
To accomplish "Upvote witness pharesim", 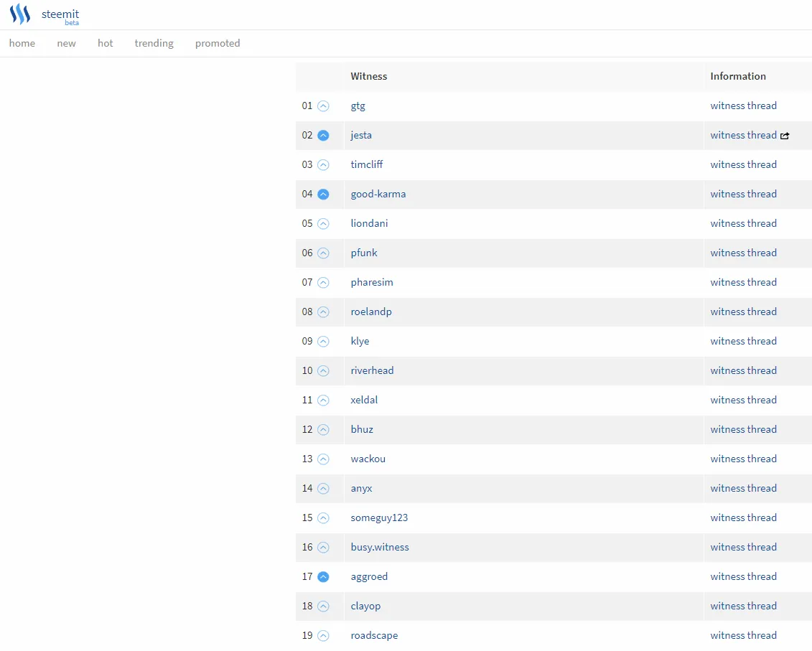I will (x=323, y=283).
